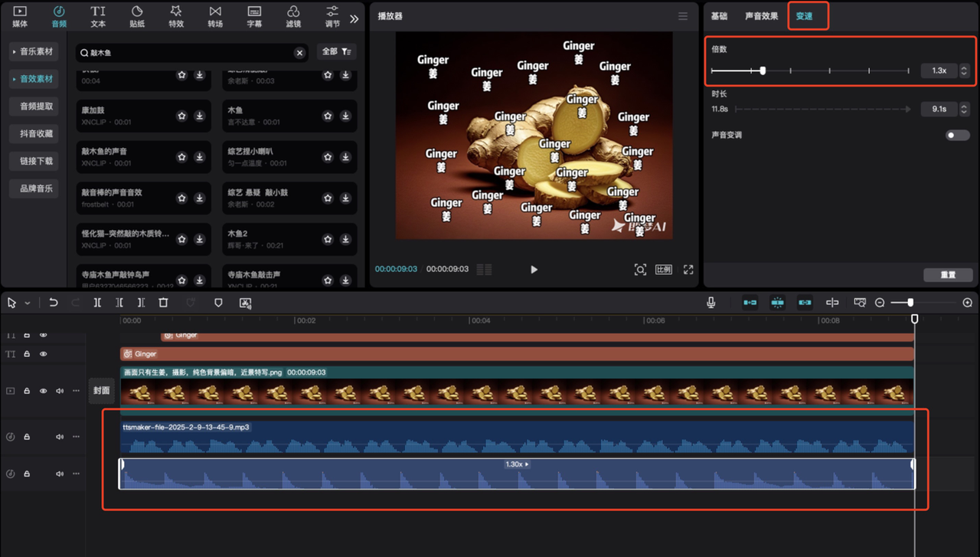Switch to the 转场 transitions tab

coord(215,16)
